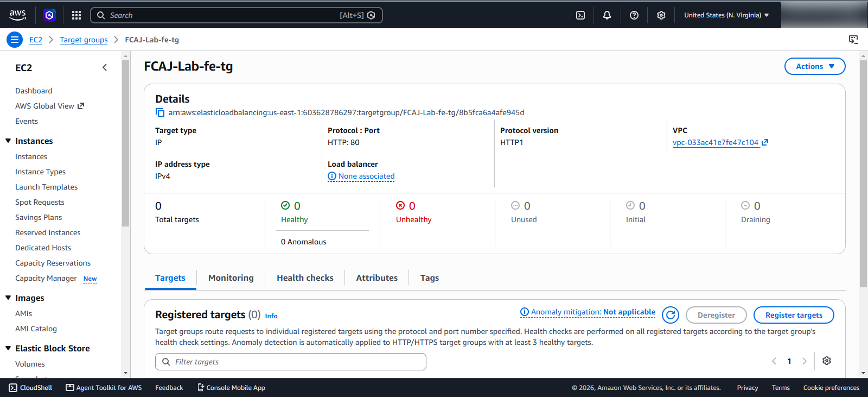Click the Target groups breadcrumb link

(84, 40)
